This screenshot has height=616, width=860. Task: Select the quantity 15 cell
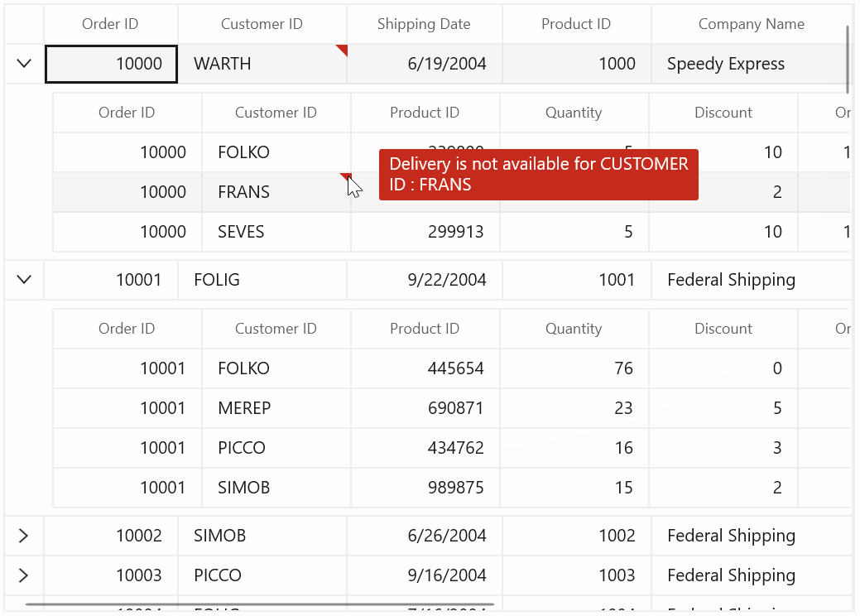point(574,488)
